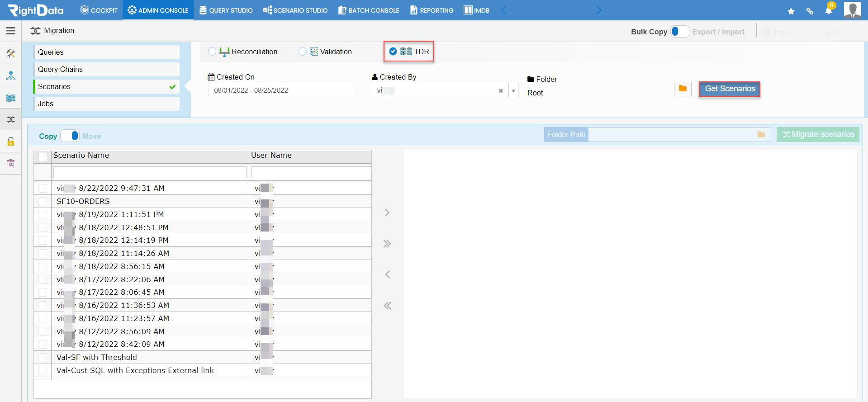This screenshot has width=868, height=402.
Task: Click the Scenario Name filter field
Action: coord(150,172)
